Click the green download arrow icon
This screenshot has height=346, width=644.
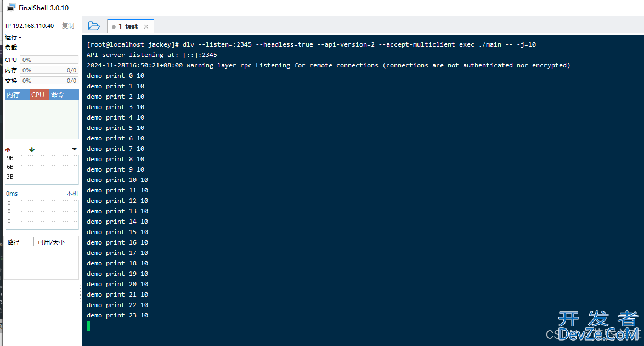pyautogui.click(x=32, y=150)
